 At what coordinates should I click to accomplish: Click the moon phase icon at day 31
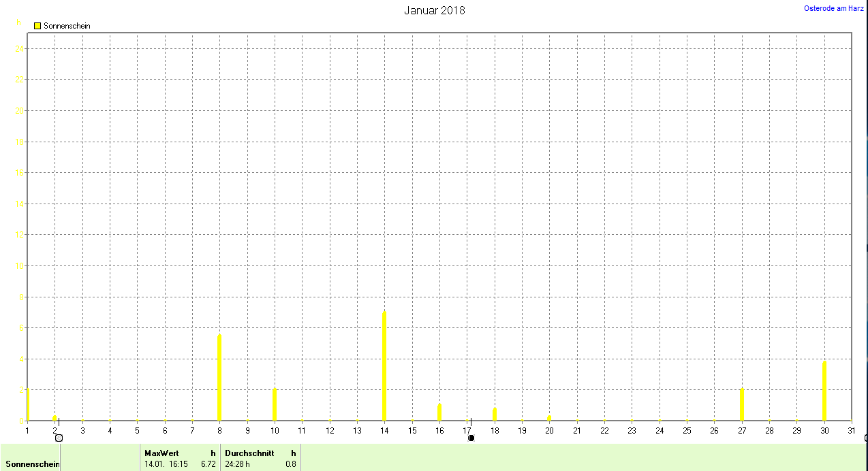[x=866, y=438]
